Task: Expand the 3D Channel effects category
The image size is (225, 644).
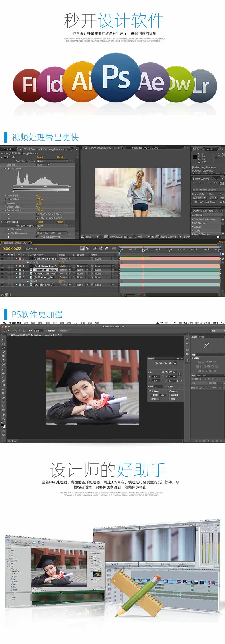Action: (x=193, y=223)
